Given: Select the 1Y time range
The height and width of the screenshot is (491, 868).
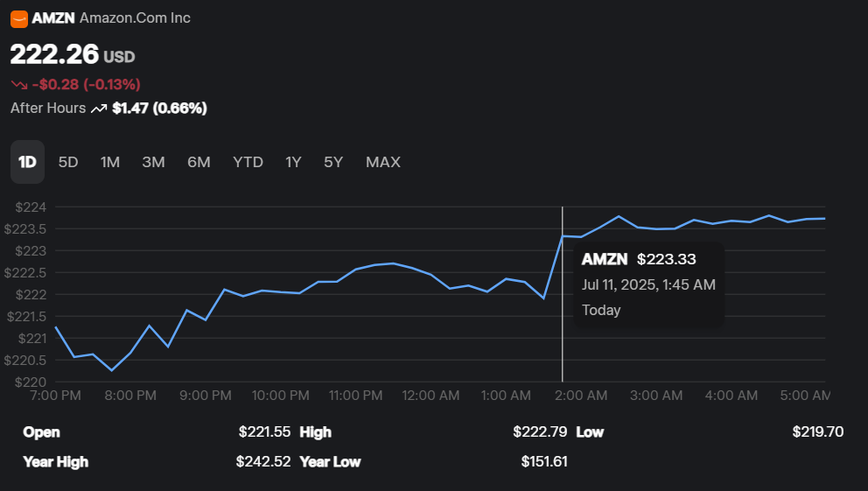Looking at the screenshot, I should 293,162.
